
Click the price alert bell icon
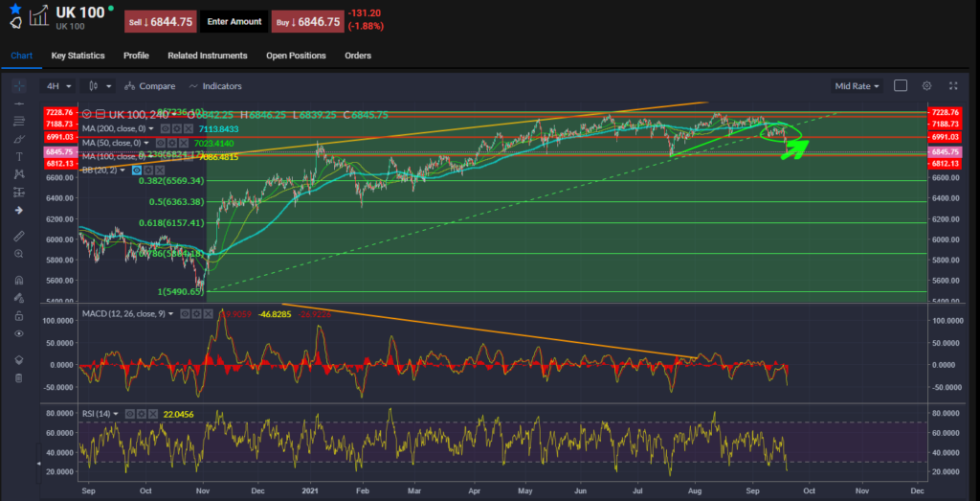pyautogui.click(x=15, y=23)
